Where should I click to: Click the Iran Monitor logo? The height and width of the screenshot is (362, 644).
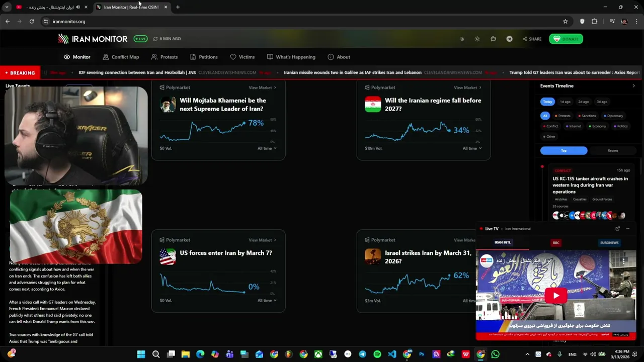click(x=93, y=39)
